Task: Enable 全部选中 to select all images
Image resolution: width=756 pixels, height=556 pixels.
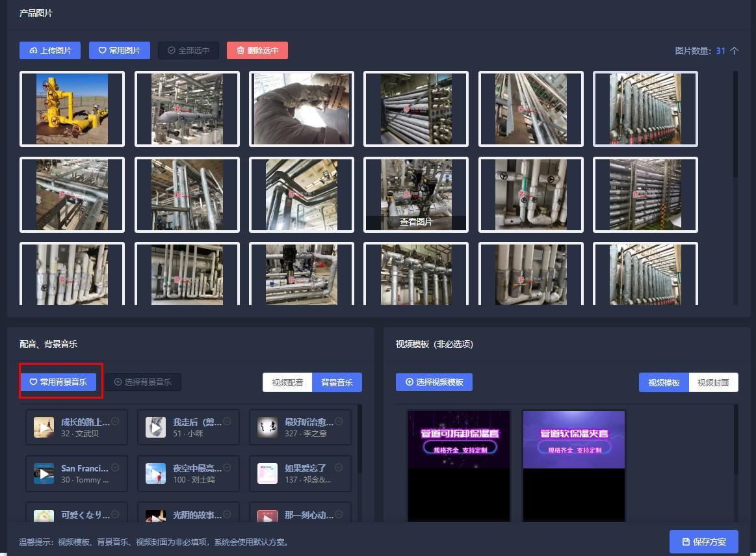Action: 189,50
